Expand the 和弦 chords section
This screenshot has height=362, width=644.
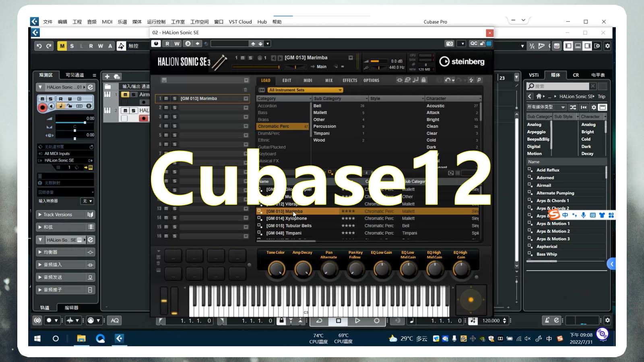point(40,227)
